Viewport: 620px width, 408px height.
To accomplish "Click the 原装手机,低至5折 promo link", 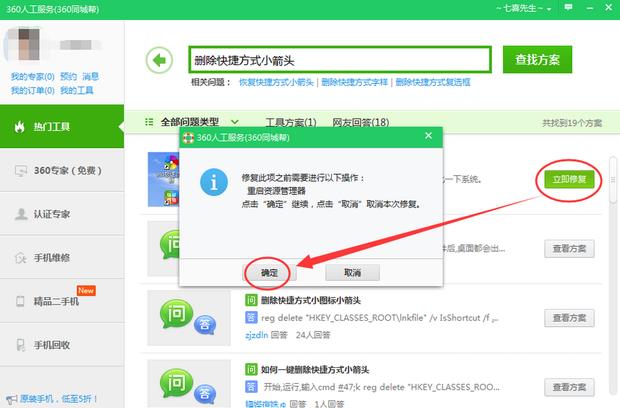I will (59, 399).
